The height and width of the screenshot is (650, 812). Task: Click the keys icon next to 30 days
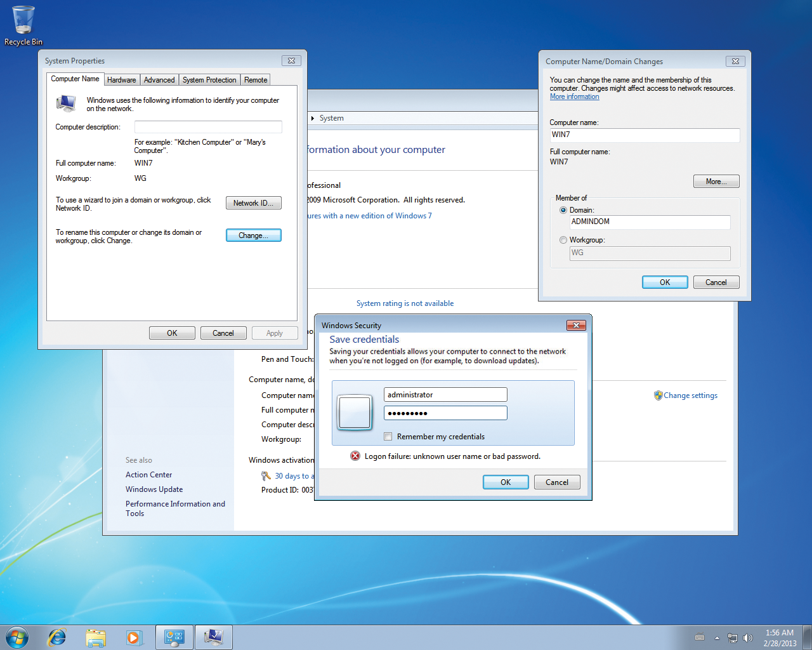266,475
